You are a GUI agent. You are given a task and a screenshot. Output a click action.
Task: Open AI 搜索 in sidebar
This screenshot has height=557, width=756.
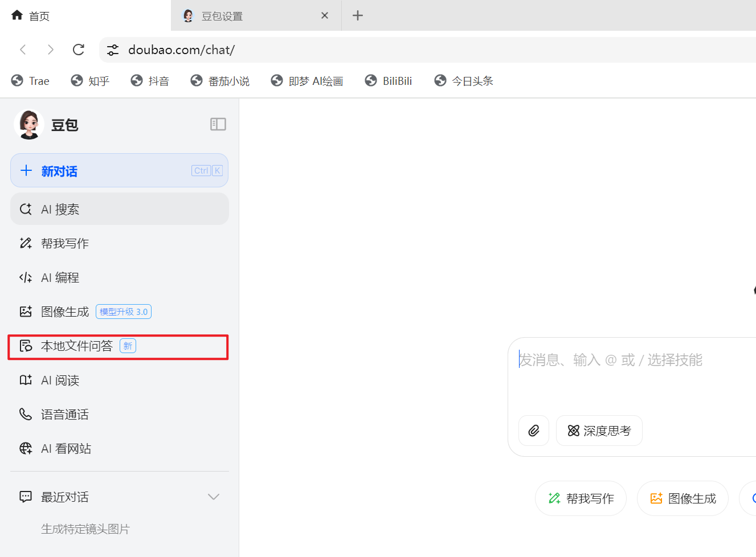(x=120, y=209)
